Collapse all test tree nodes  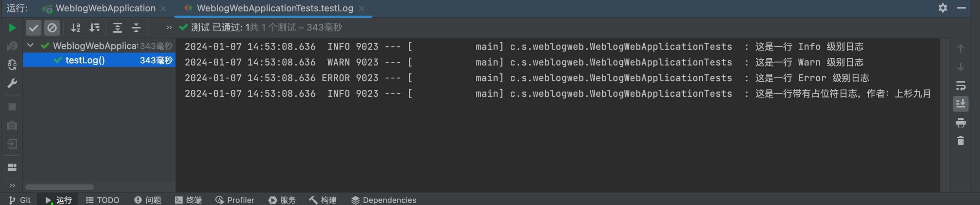coord(136,28)
